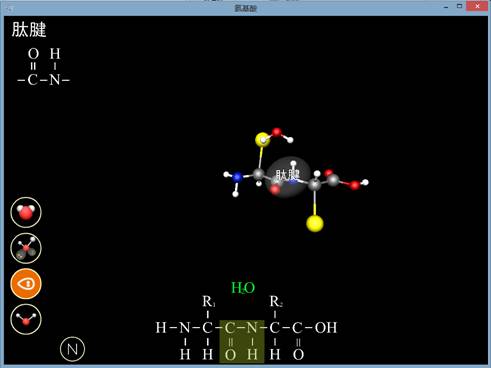
Task: Click the 肽键 label on the molecule
Action: click(287, 175)
